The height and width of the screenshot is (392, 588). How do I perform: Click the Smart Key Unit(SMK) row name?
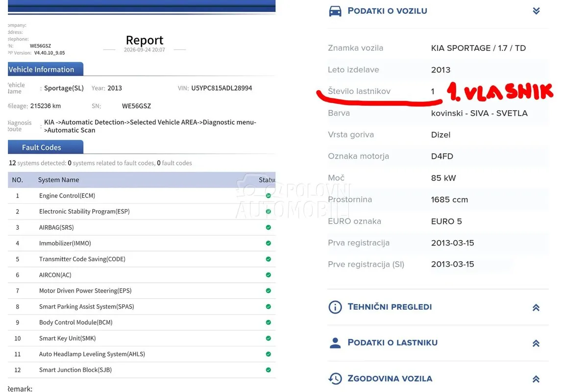point(68,338)
